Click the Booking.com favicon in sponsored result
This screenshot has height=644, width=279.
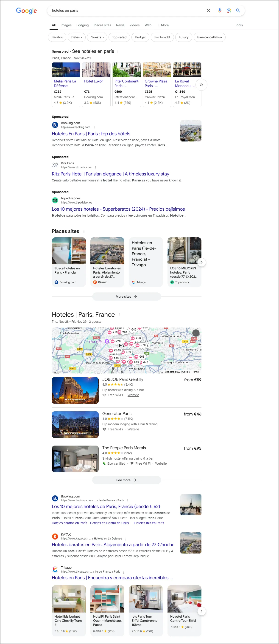[55, 125]
